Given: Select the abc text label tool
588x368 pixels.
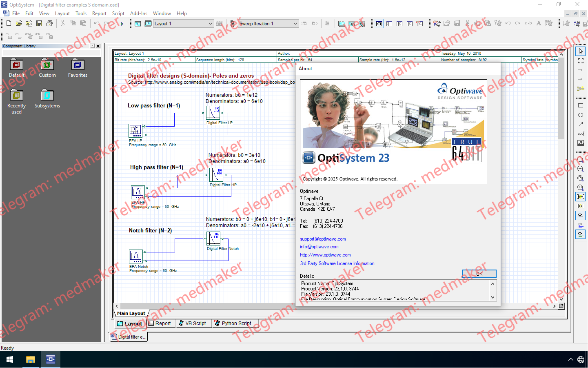Looking at the screenshot, I should coord(581,134).
